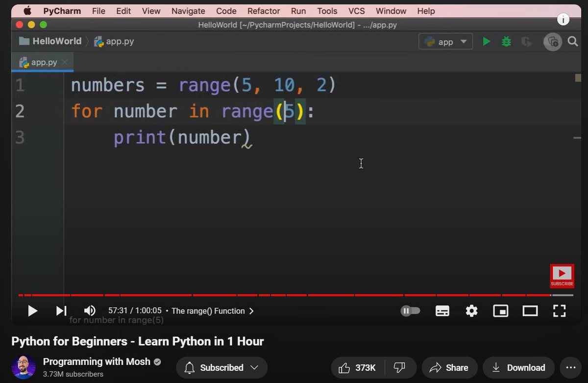Open the File menu
The width and height of the screenshot is (588, 383).
[x=98, y=11]
